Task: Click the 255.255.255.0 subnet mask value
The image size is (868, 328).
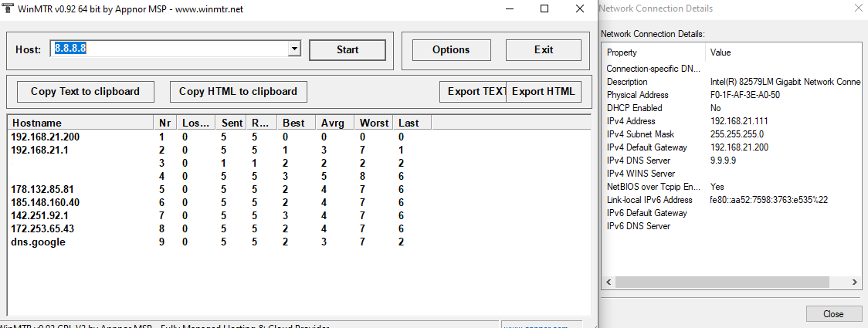Action: [737, 134]
